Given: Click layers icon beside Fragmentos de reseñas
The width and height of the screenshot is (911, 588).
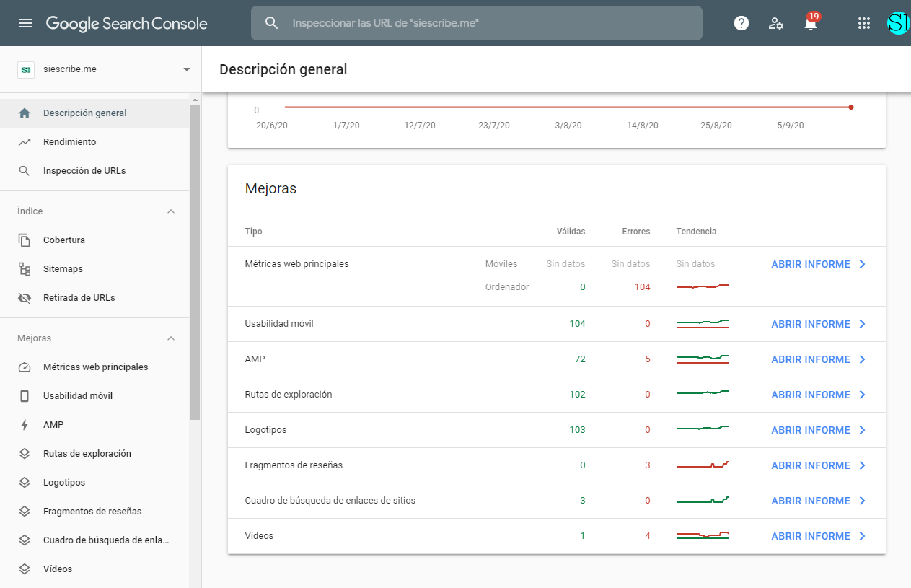Looking at the screenshot, I should pos(25,512).
